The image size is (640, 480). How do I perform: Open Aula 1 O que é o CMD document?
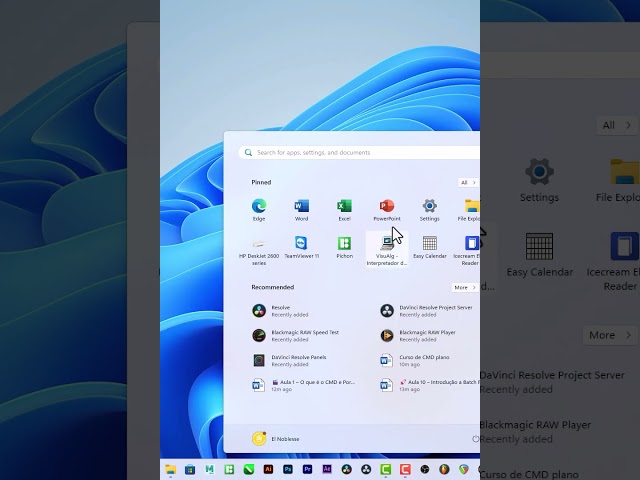(305, 385)
